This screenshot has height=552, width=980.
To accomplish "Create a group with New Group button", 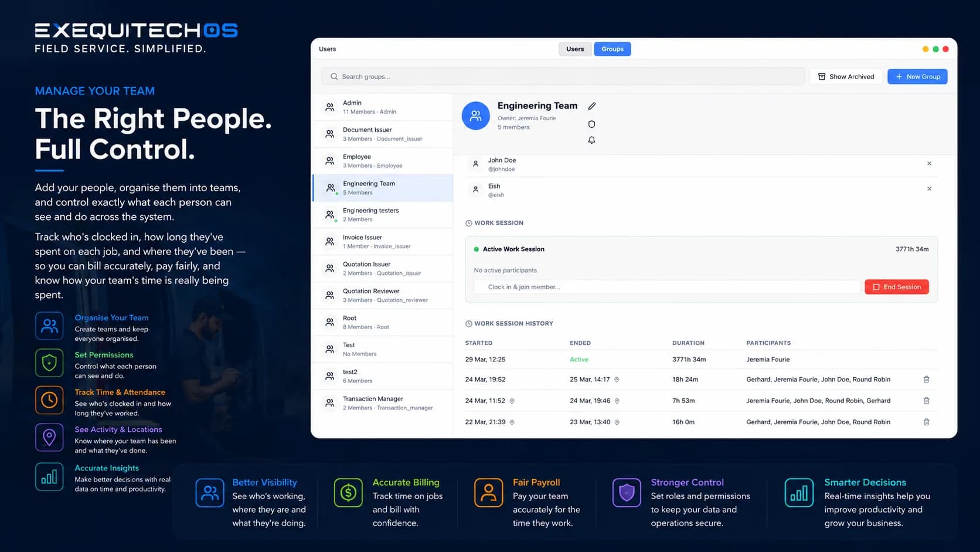I will pyautogui.click(x=917, y=76).
